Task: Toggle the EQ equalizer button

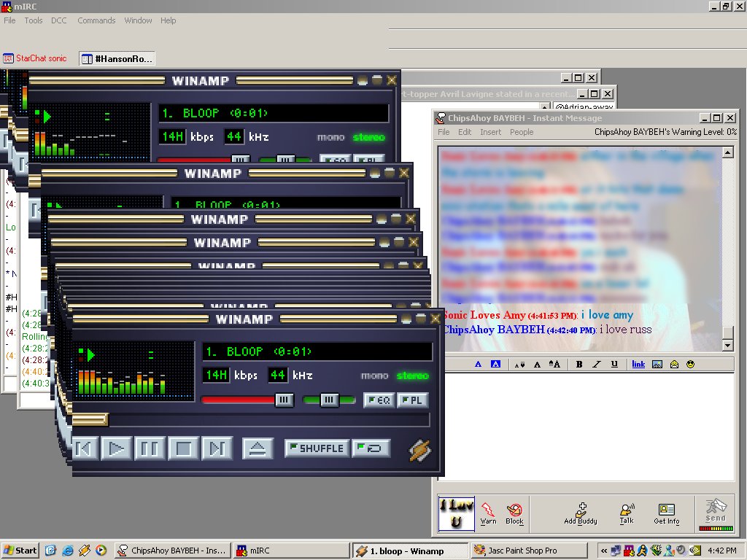Action: point(379,400)
